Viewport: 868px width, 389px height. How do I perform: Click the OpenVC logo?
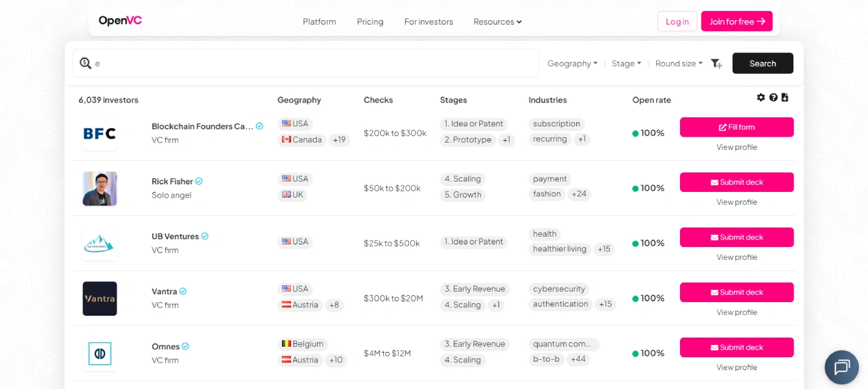coord(120,21)
